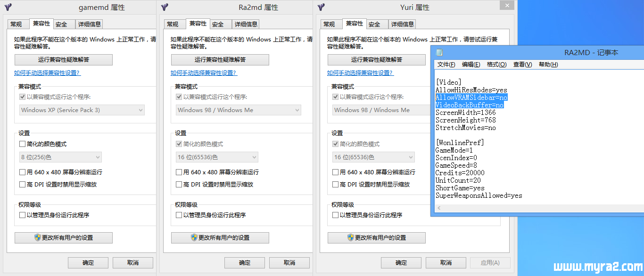Screen dimensions: 644x276
Task: Open the 编辑(E) menu in Notepad
Action: (x=471, y=65)
